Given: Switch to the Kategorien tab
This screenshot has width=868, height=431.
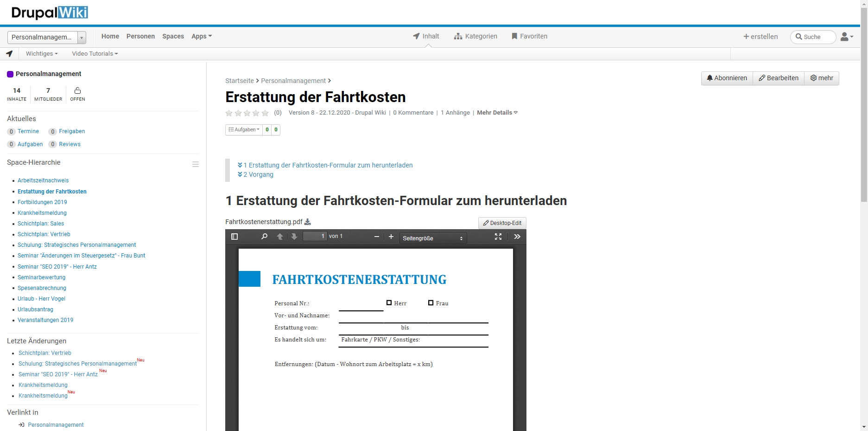Looking at the screenshot, I should coord(475,36).
